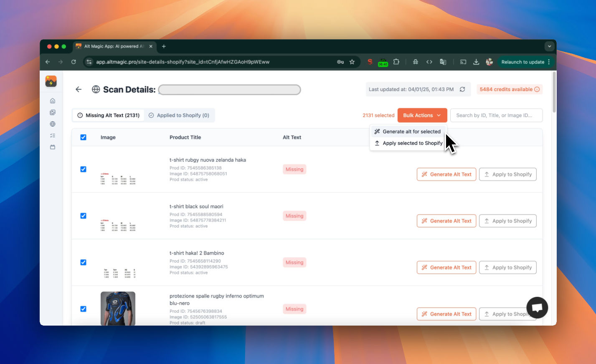Viewport: 596px width, 364px height.
Task: Switch to the Missing Alt Text (2131) tab
Action: tap(109, 115)
